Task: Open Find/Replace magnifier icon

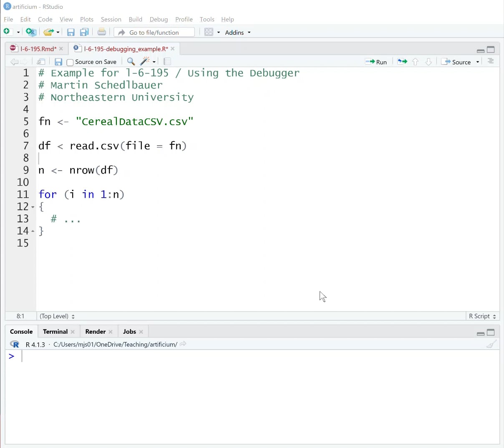Action: click(x=131, y=62)
